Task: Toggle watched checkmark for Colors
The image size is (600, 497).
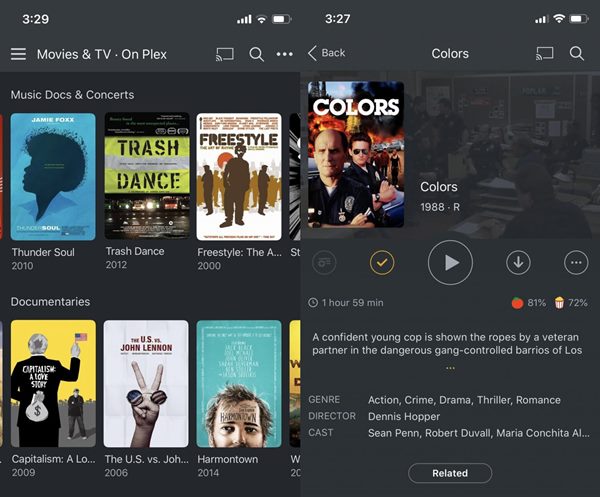Action: (x=382, y=262)
